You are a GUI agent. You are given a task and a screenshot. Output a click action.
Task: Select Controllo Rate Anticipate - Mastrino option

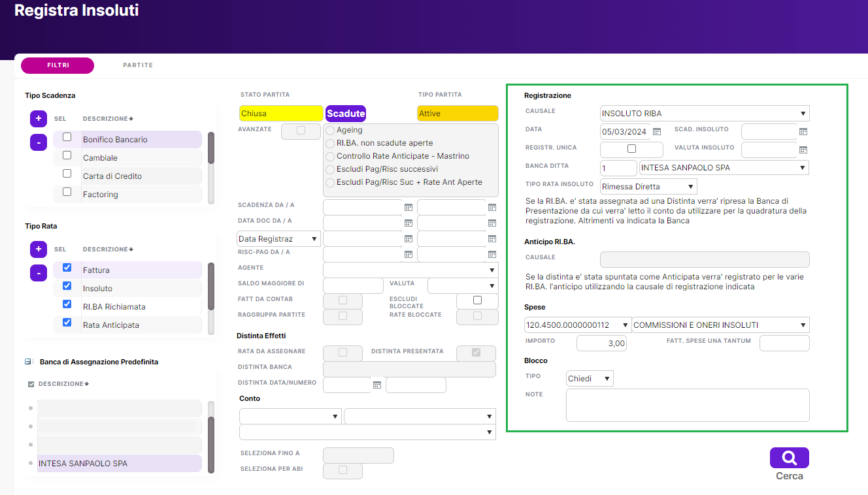(330, 157)
